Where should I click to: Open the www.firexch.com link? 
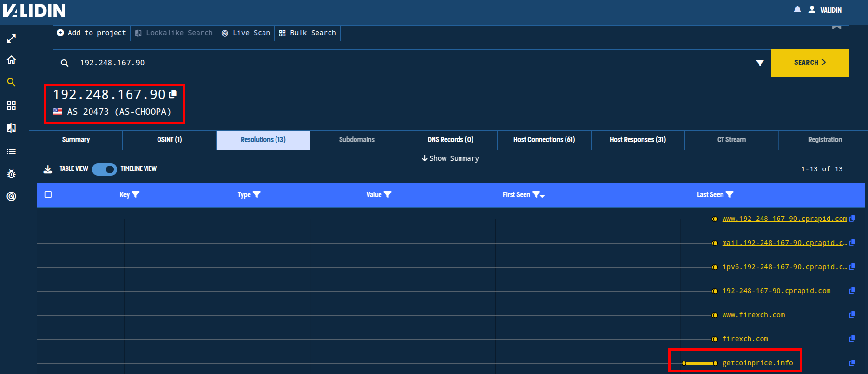[753, 315]
